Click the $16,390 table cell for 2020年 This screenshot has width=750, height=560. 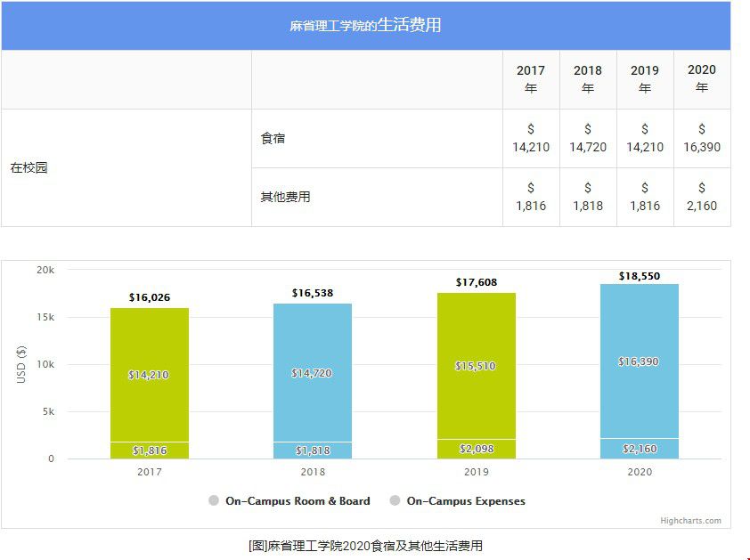tap(702, 138)
